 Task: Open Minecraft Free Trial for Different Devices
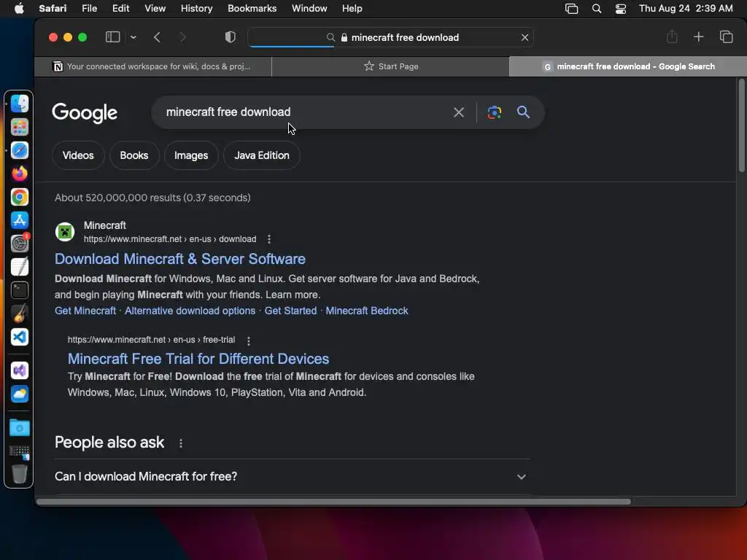coord(198,359)
